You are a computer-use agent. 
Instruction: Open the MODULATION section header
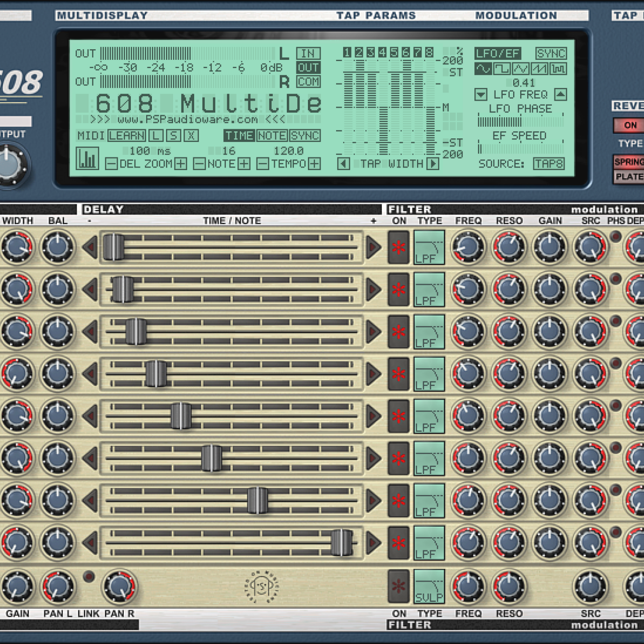[516, 16]
